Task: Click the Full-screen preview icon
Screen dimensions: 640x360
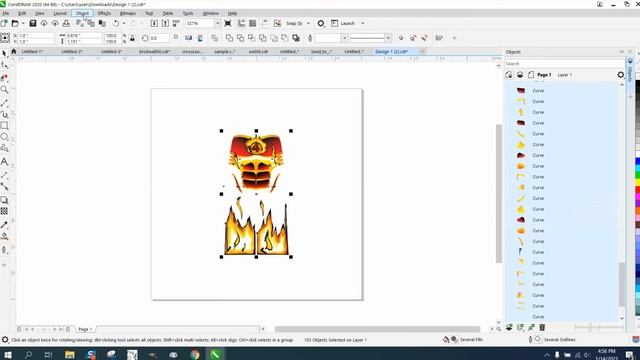Action: click(228, 23)
